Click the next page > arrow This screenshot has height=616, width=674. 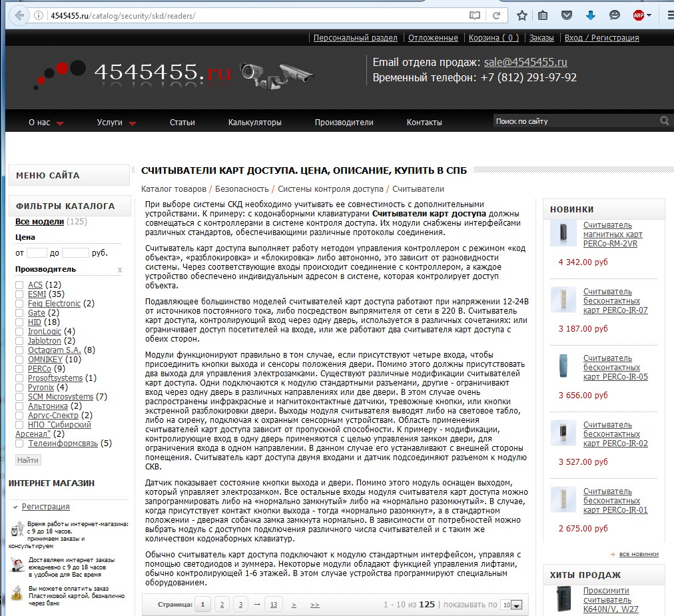point(294,605)
